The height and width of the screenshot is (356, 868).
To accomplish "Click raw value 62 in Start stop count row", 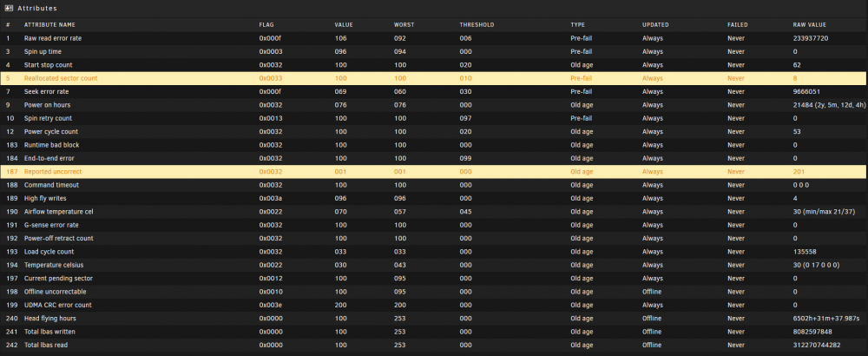I will (x=797, y=65).
